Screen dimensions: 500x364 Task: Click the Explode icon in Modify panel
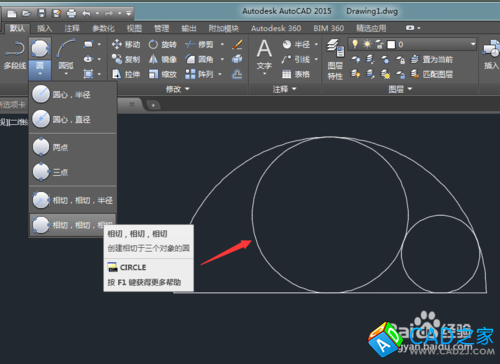tap(237, 59)
